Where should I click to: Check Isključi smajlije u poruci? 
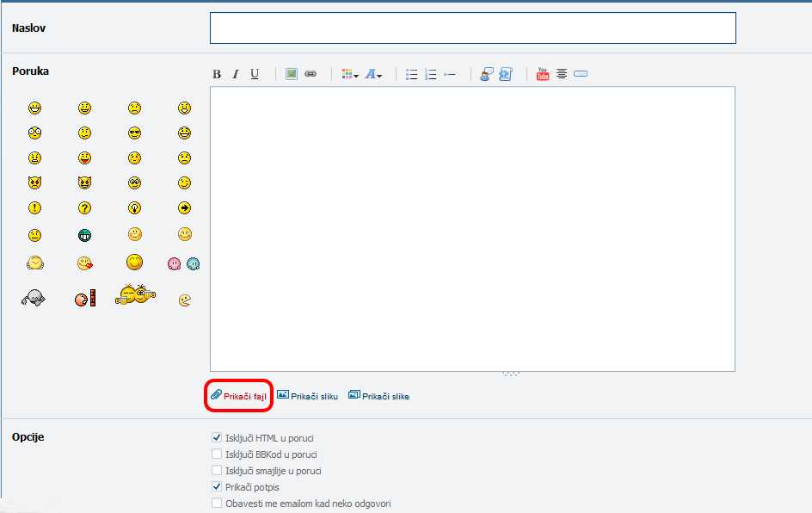click(217, 471)
